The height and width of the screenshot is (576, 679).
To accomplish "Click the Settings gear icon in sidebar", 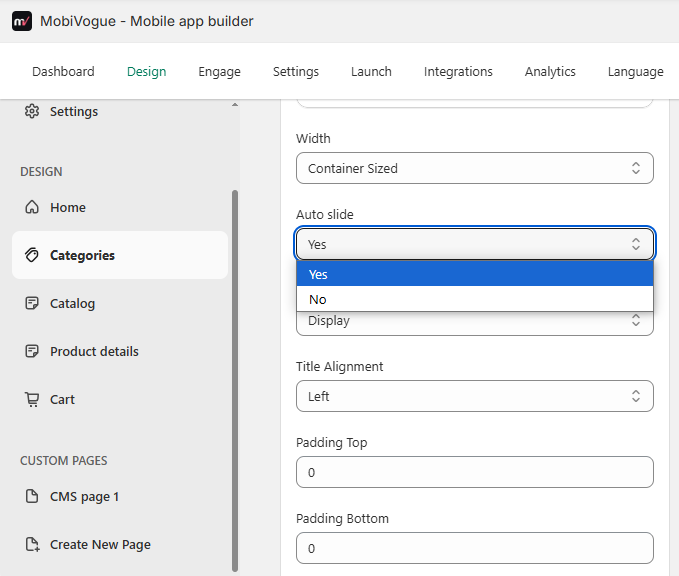I will click(x=32, y=111).
